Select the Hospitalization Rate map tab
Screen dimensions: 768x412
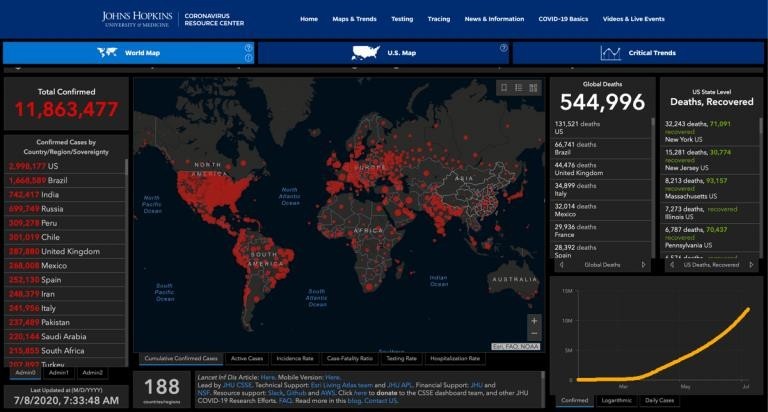tap(455, 359)
